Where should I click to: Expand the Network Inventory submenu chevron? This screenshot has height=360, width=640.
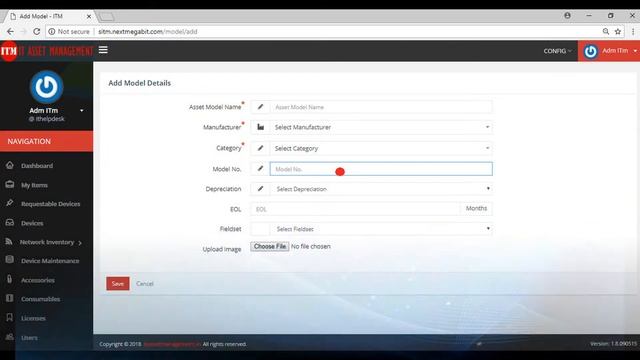(x=80, y=243)
